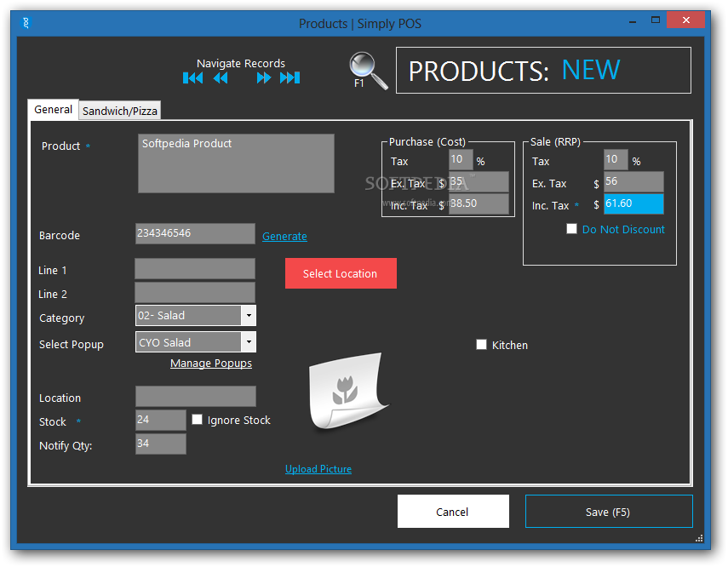Image resolution: width=728 pixels, height=567 pixels.
Task: Click the Purchase Tax percent field
Action: (x=461, y=160)
